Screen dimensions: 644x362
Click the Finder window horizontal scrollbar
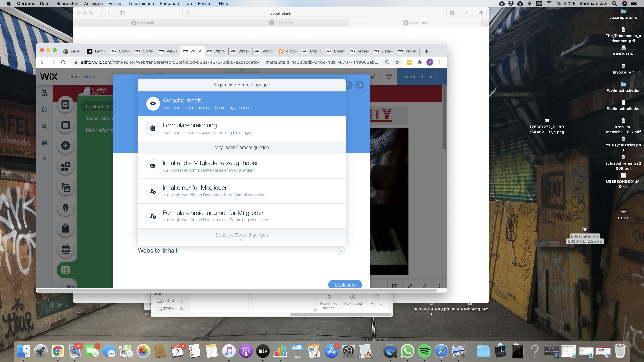click(x=341, y=315)
